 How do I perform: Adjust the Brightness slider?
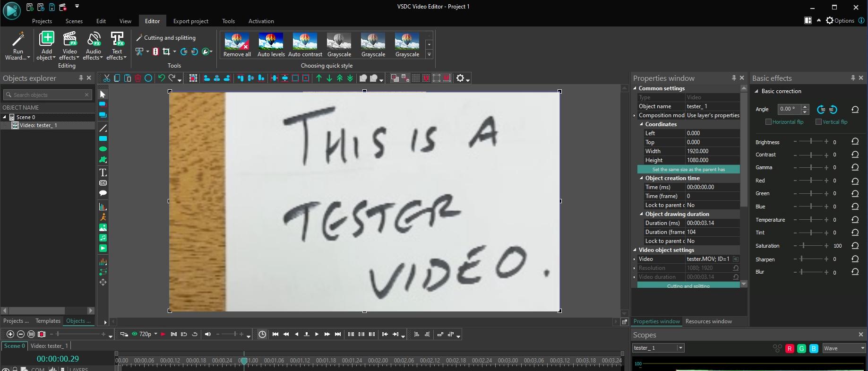tap(811, 141)
